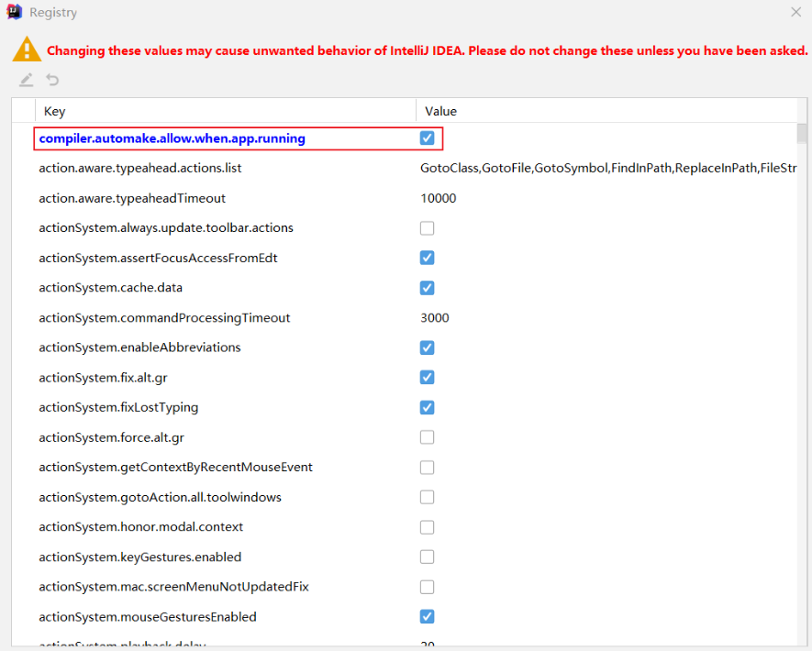Click the Value column header
This screenshot has height=651, width=812.
click(x=606, y=111)
